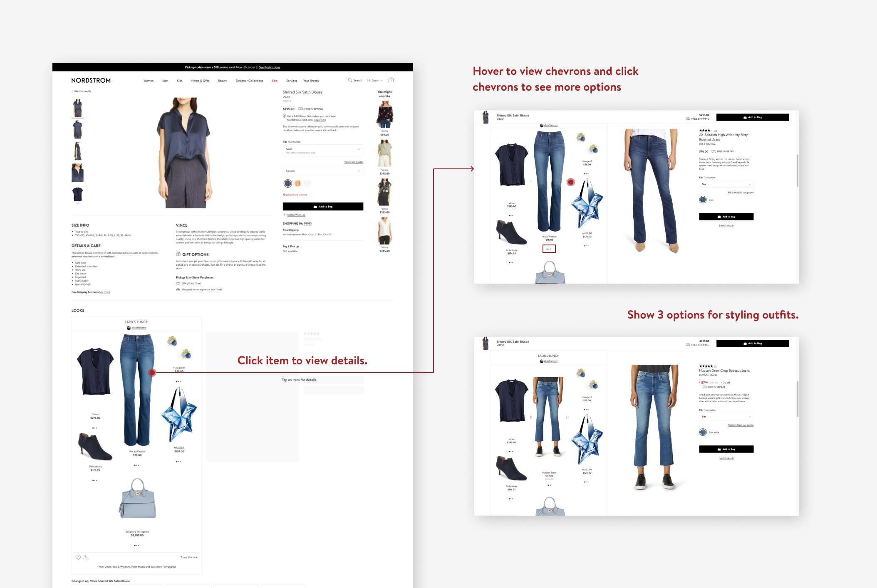This screenshot has height=588, width=877.
Task: Click the share icon beside the heart
Action: [x=85, y=558]
